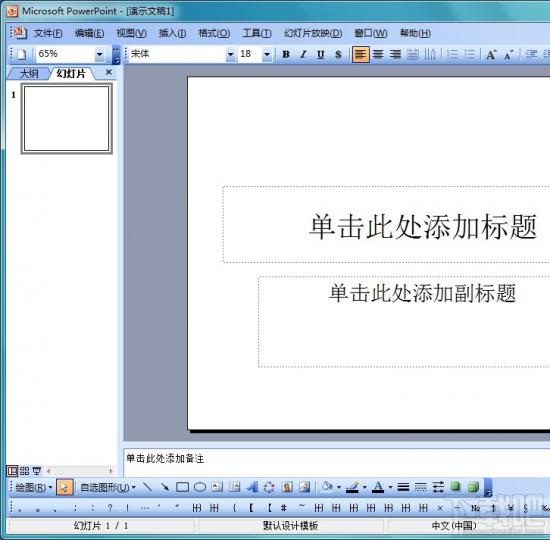This screenshot has height=540, width=550.
Task: Insert WordArt from drawing toolbar
Action: [x=252, y=487]
